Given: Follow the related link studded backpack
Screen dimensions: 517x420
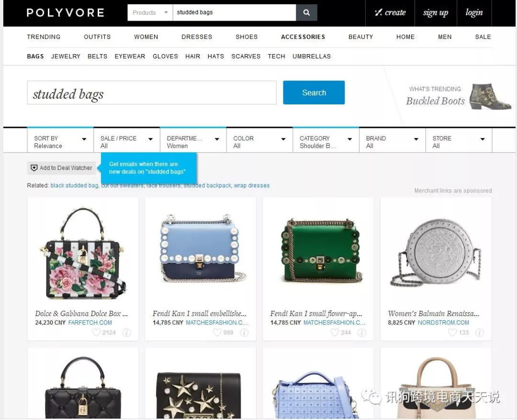Looking at the screenshot, I should (x=207, y=185).
